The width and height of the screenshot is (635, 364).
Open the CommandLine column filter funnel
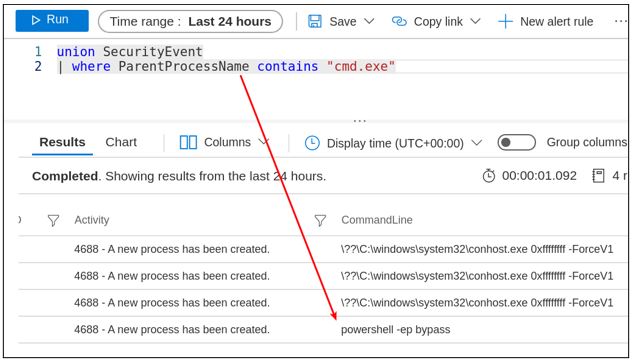(x=320, y=220)
